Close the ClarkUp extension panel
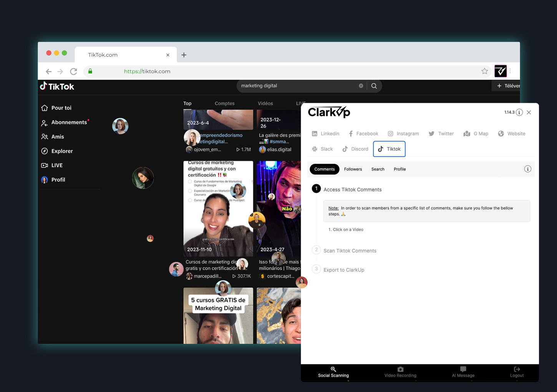The image size is (557, 392). [529, 112]
